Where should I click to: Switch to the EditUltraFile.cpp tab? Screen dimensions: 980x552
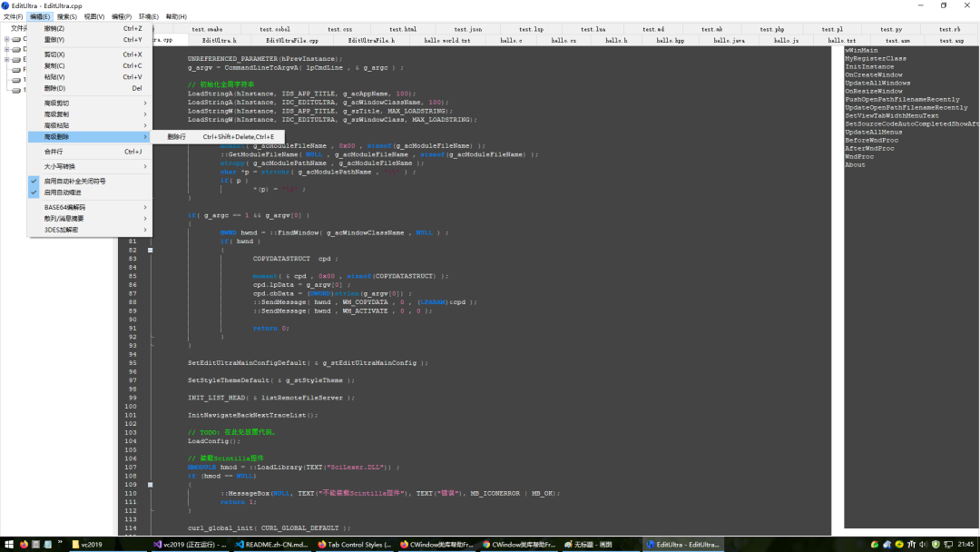tap(291, 41)
